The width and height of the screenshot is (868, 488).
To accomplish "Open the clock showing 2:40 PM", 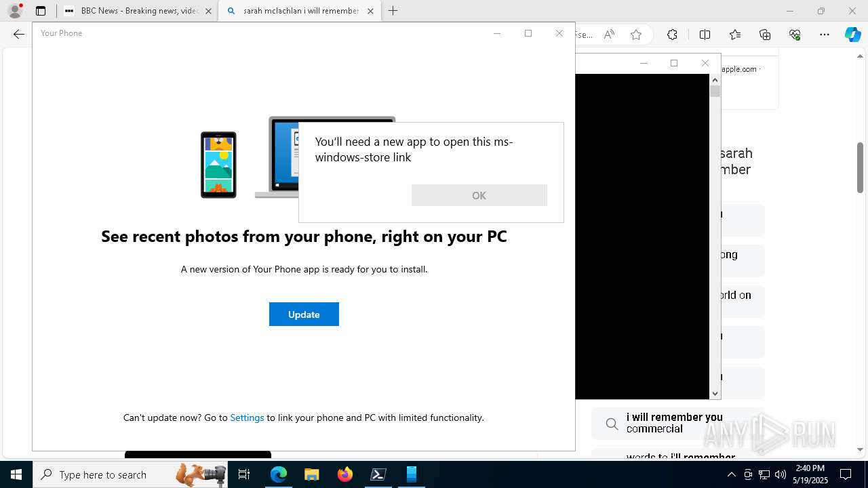I will (x=812, y=474).
